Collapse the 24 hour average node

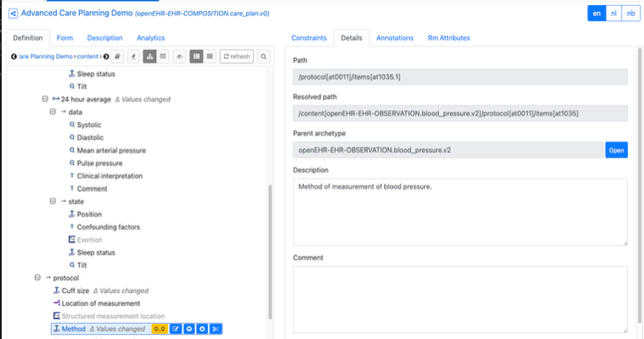click(45, 99)
